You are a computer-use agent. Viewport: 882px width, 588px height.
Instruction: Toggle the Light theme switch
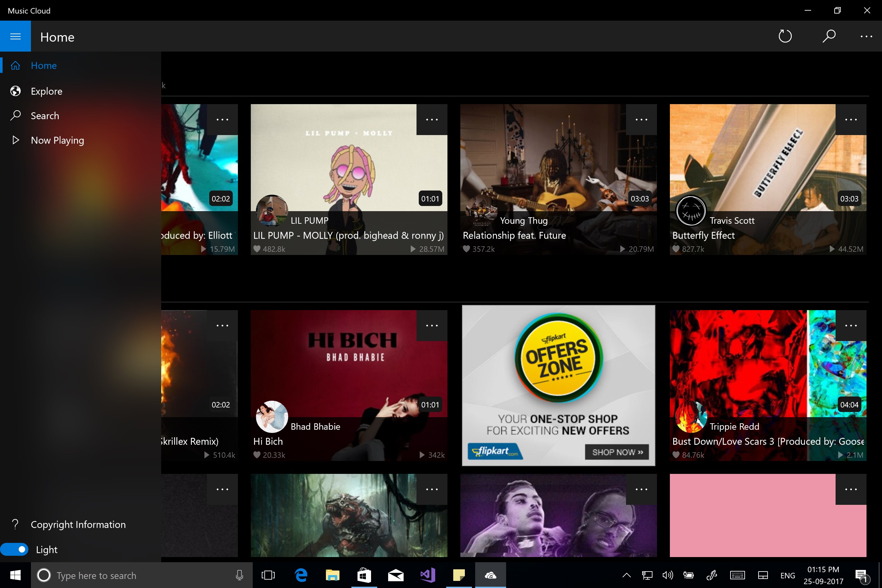(15, 549)
